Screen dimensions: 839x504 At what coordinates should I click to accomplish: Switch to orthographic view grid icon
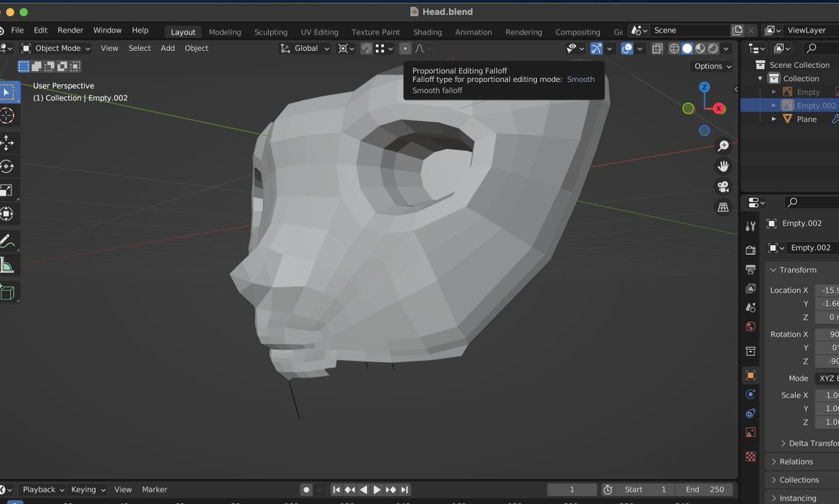tap(723, 208)
